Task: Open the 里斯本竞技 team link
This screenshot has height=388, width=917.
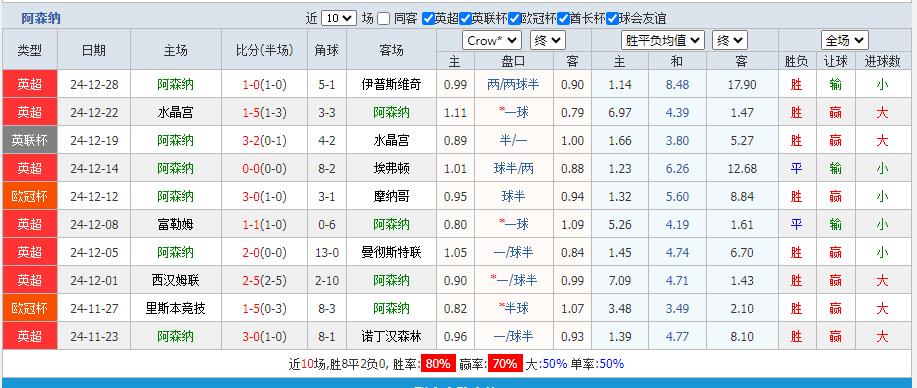Action: pyautogui.click(x=175, y=308)
